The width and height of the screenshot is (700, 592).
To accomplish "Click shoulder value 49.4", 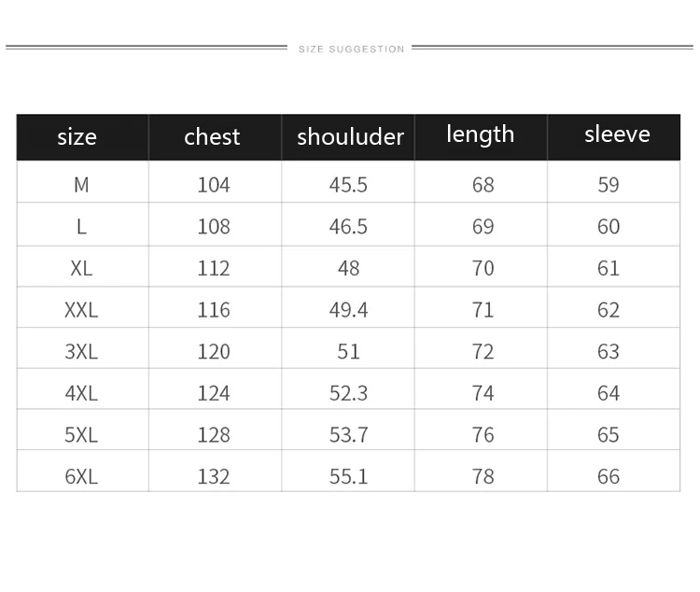I will 348,310.
